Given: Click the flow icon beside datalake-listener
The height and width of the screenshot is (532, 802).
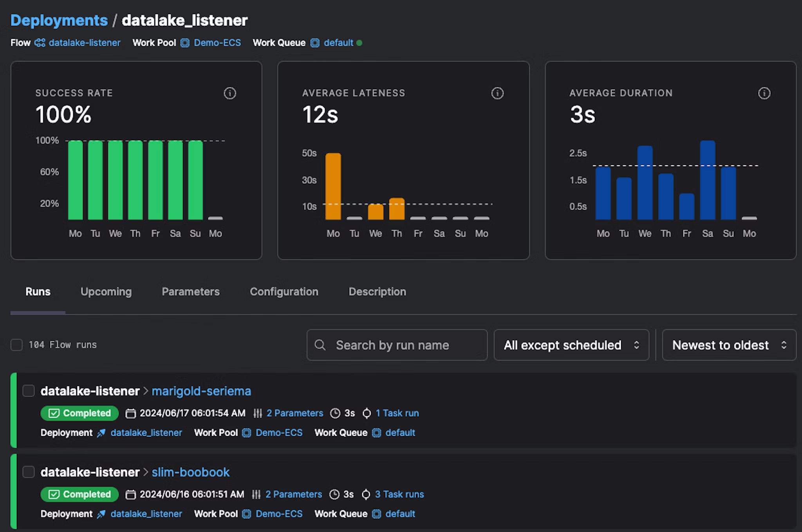Looking at the screenshot, I should 40,43.
